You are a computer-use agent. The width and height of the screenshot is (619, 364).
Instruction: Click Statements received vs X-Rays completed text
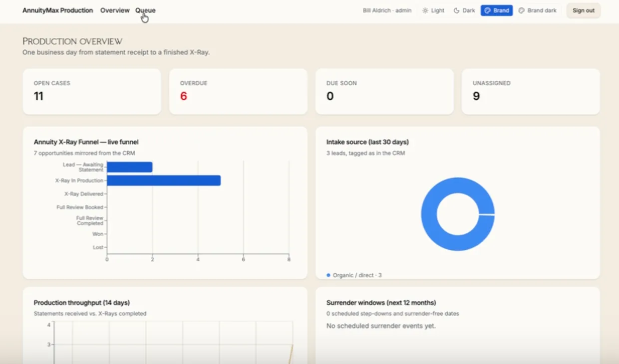click(90, 314)
